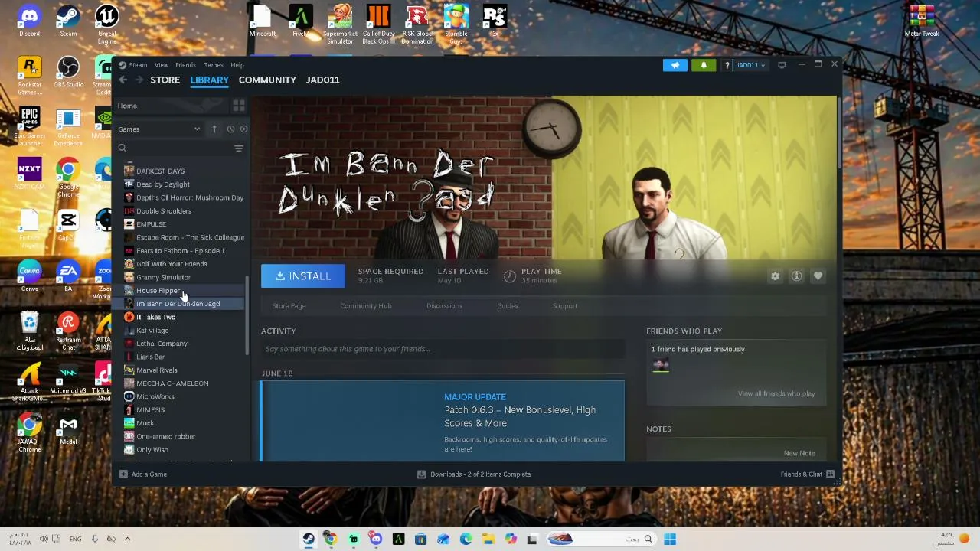Screen dimensions: 980x551
Task: Switch to the STORE tab
Action: point(165,80)
